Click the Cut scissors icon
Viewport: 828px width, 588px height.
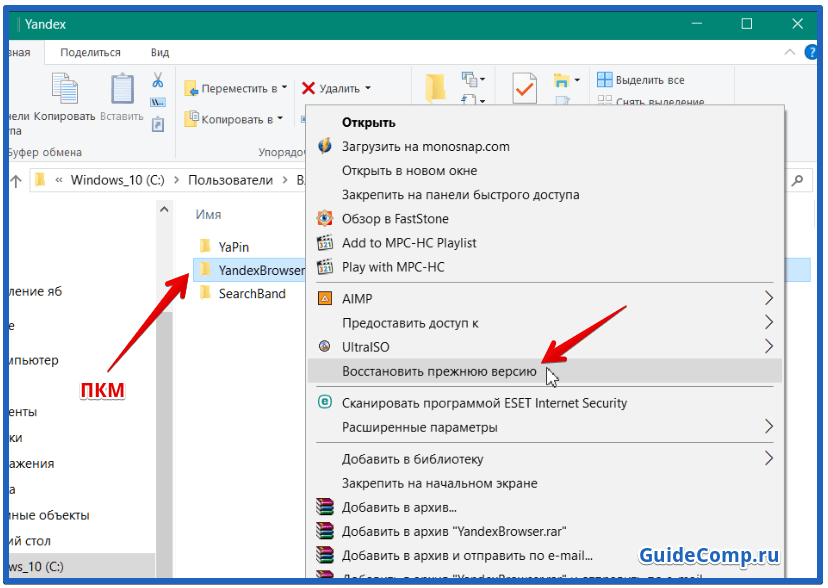pyautogui.click(x=157, y=80)
